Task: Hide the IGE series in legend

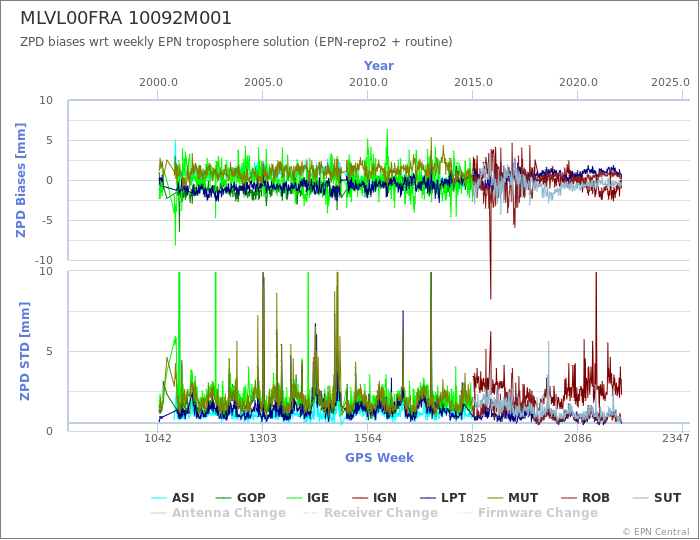Action: pos(307,498)
